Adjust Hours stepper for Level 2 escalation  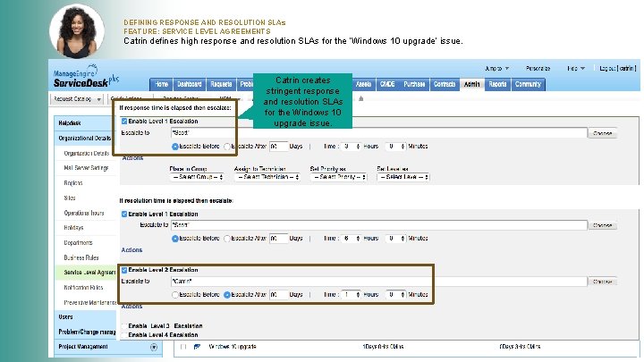[x=351, y=295]
